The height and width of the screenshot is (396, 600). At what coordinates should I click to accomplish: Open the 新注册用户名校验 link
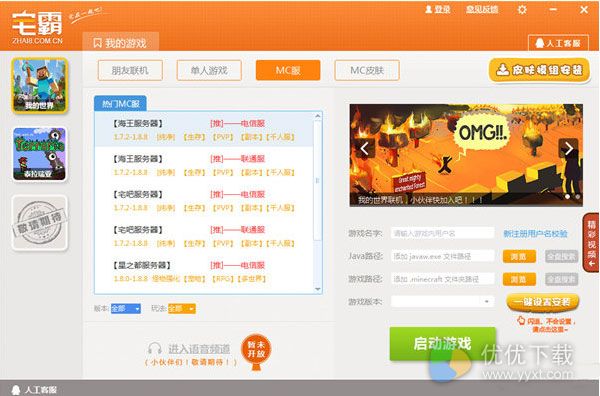(x=535, y=233)
